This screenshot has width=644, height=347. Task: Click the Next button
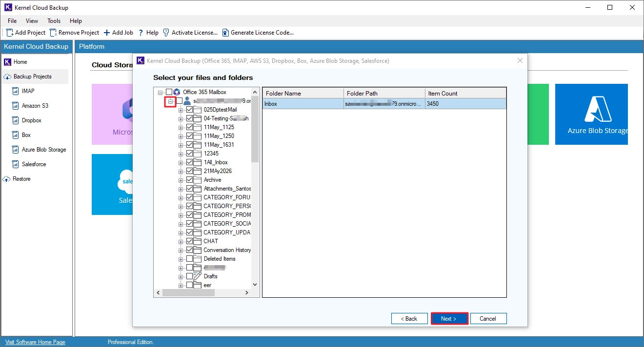click(x=449, y=319)
